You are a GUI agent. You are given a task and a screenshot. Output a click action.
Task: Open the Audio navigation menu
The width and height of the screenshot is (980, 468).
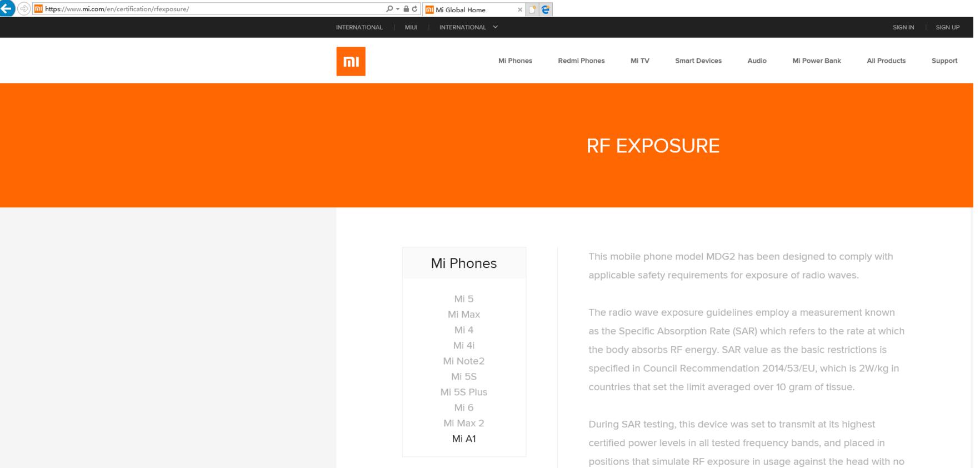tap(757, 61)
